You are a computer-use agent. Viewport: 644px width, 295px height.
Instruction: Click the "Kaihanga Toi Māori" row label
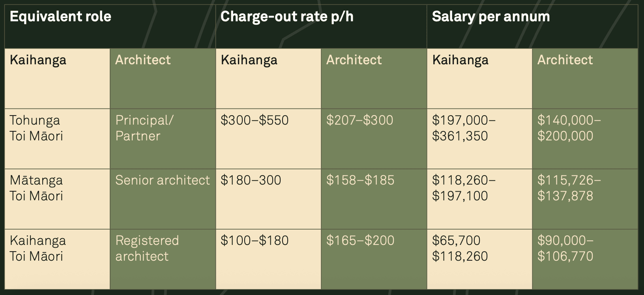click(37, 248)
